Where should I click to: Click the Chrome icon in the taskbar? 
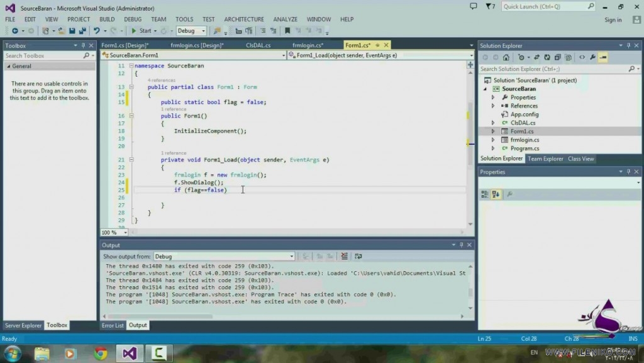coord(101,354)
